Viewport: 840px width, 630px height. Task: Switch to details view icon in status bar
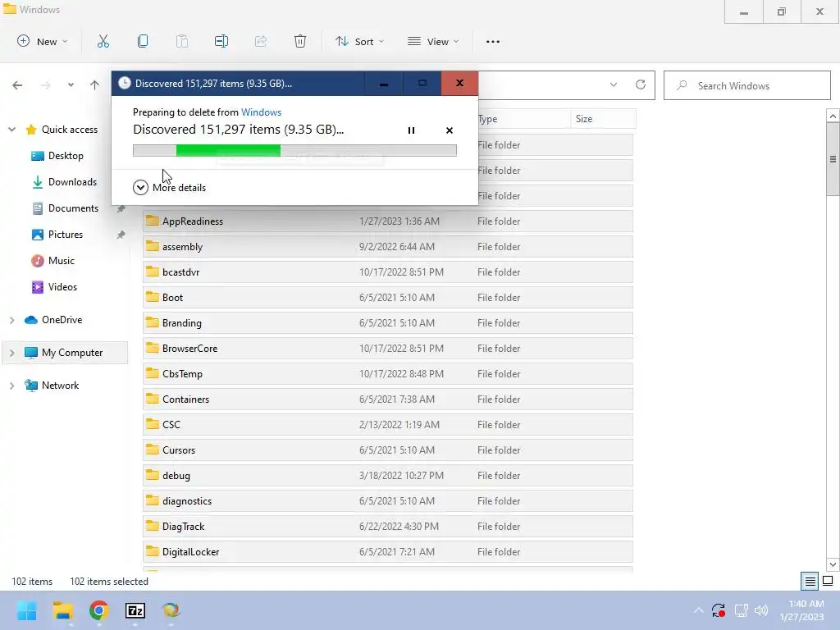pos(810,581)
